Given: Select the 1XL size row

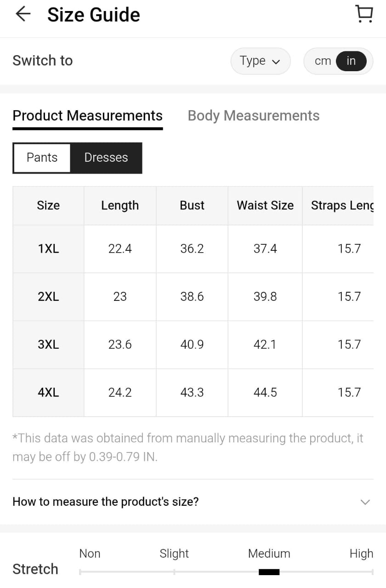Looking at the screenshot, I should coord(48,249).
